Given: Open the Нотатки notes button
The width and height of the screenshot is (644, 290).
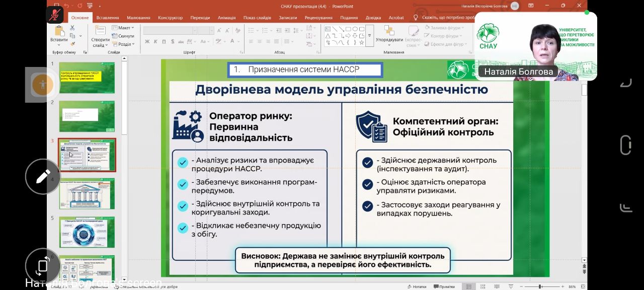Looking at the screenshot, I should (417, 286).
